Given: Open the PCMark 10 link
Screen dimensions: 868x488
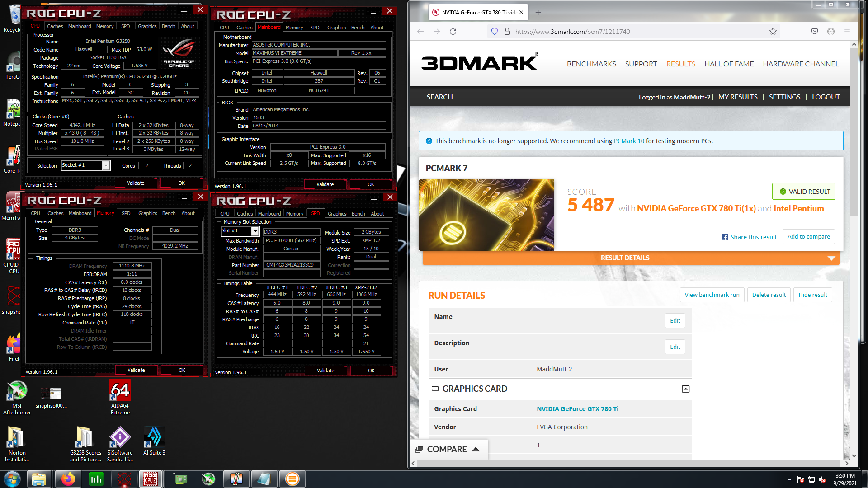Looking at the screenshot, I should [x=629, y=141].
